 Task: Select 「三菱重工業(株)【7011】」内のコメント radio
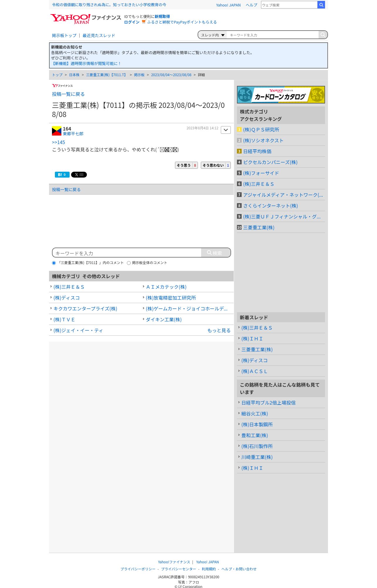54,263
